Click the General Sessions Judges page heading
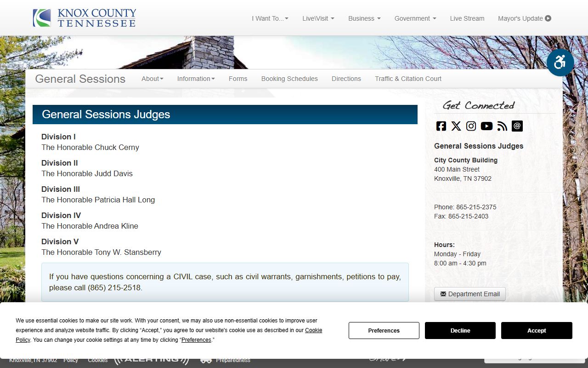This screenshot has height=368, width=588. (225, 115)
